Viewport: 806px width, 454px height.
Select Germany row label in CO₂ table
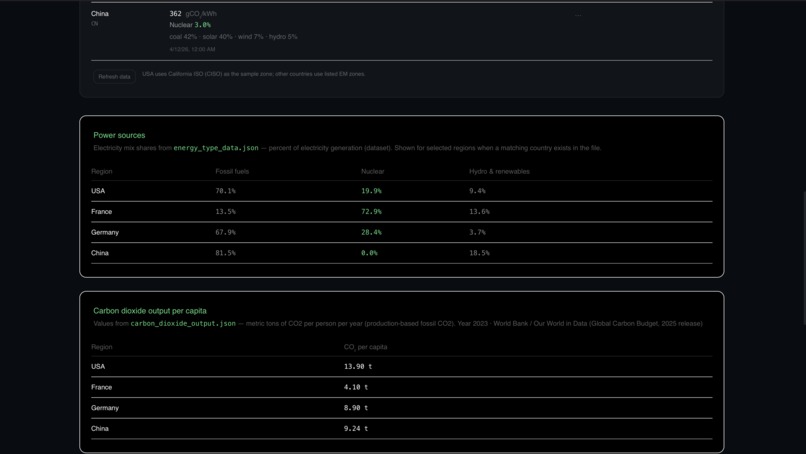pyautogui.click(x=105, y=408)
